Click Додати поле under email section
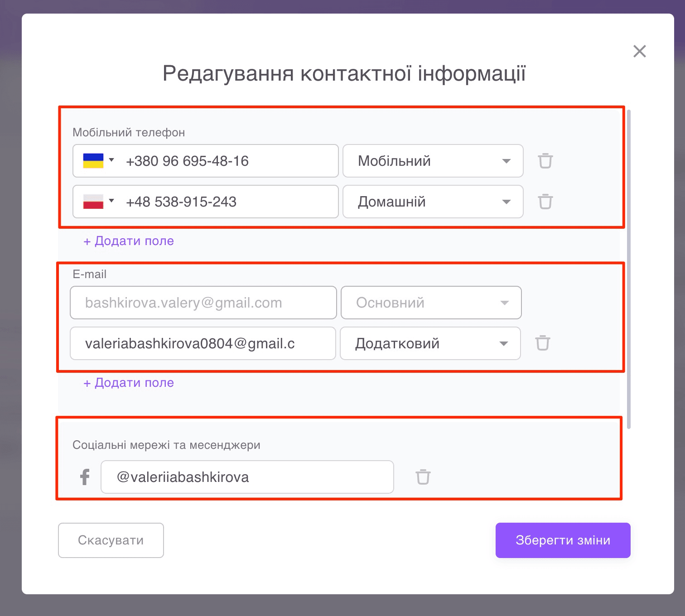The image size is (685, 616). (128, 382)
